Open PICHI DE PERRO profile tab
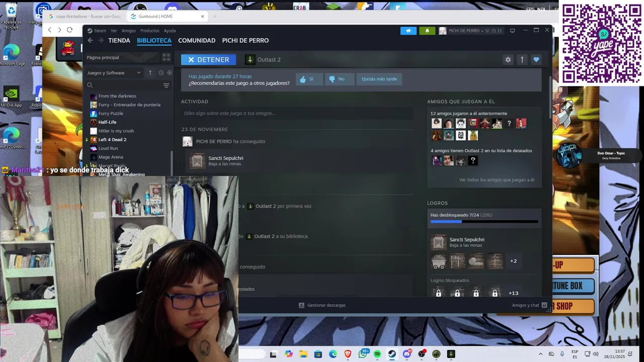 click(x=246, y=41)
